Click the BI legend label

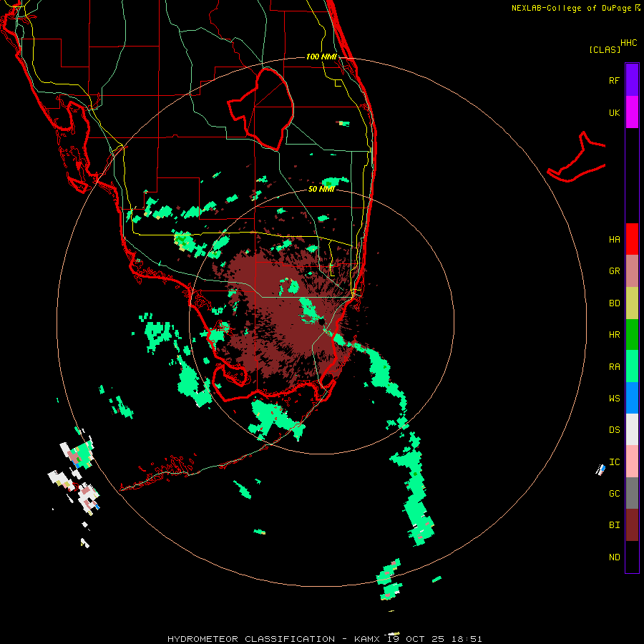point(614,525)
